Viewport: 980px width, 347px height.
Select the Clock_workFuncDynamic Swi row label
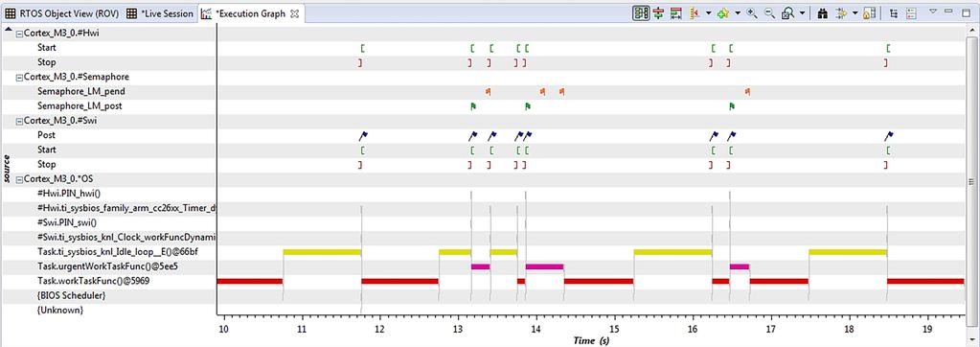click(x=126, y=238)
